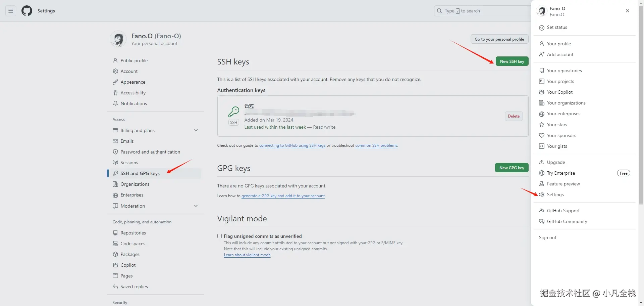Click inside the search field
This screenshot has height=306, width=644.
(480, 10)
